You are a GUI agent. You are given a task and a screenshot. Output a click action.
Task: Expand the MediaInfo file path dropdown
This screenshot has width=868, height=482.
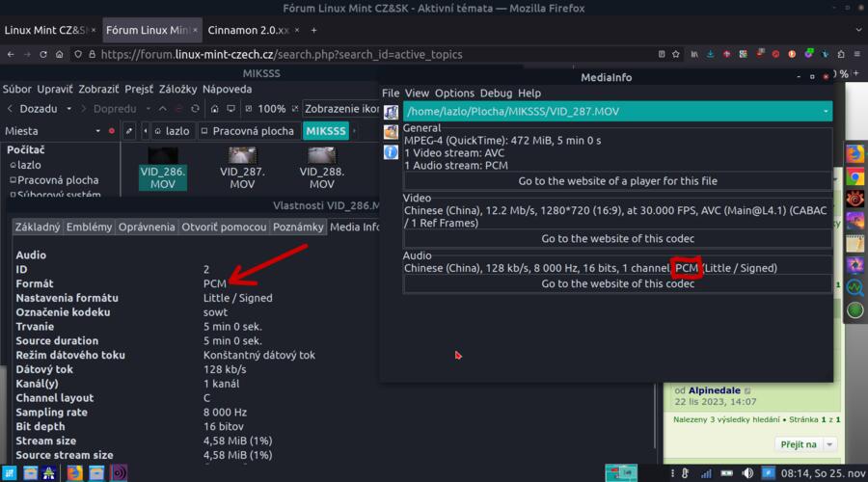(x=826, y=111)
